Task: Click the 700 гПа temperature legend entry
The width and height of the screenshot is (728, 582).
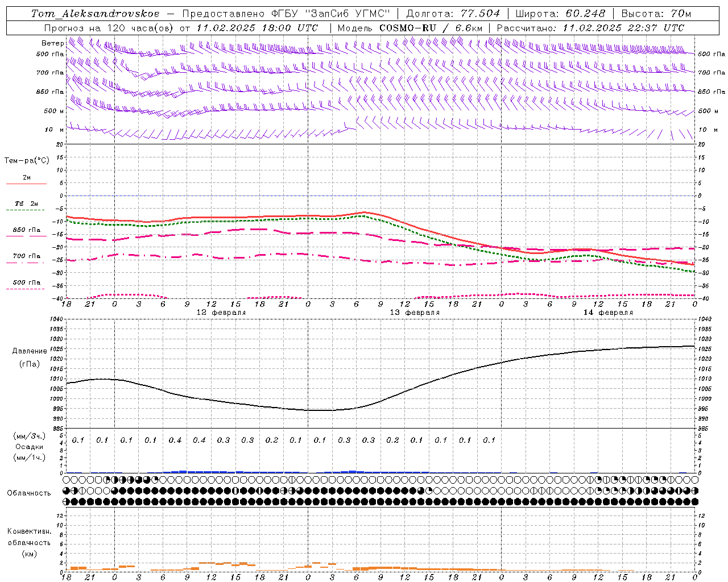Action: point(26,259)
